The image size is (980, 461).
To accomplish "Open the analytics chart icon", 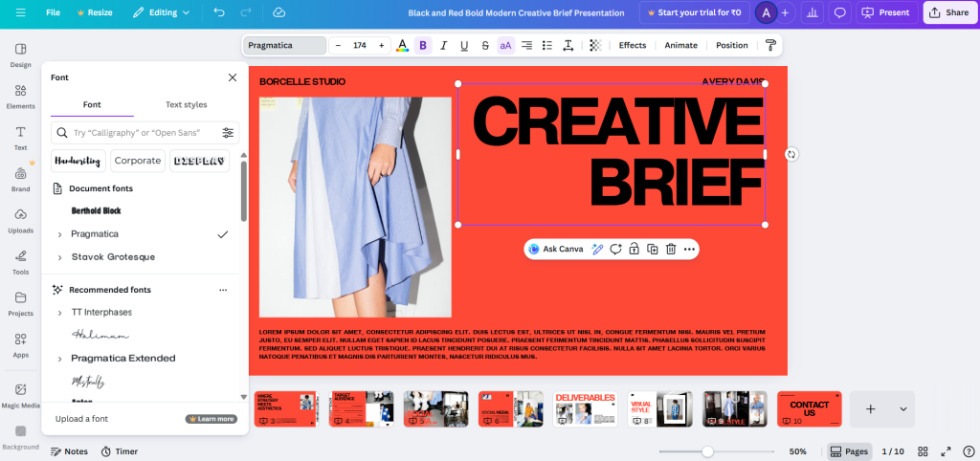I will (x=812, y=12).
